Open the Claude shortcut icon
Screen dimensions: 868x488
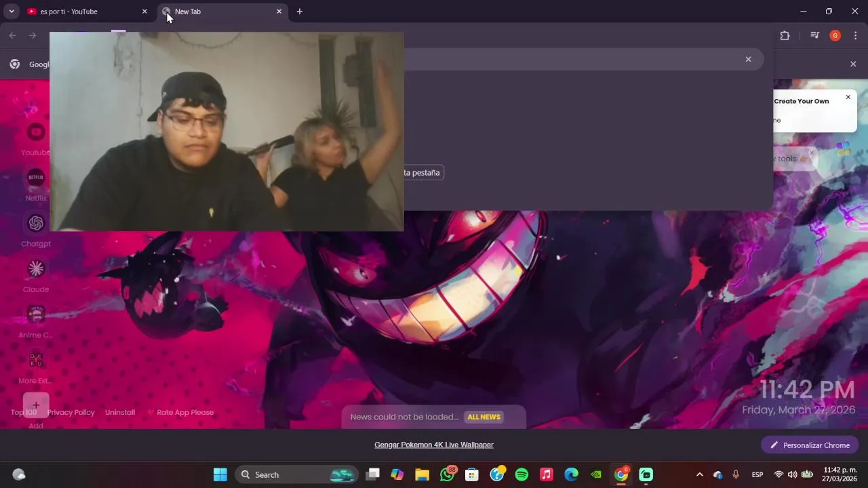click(36, 269)
